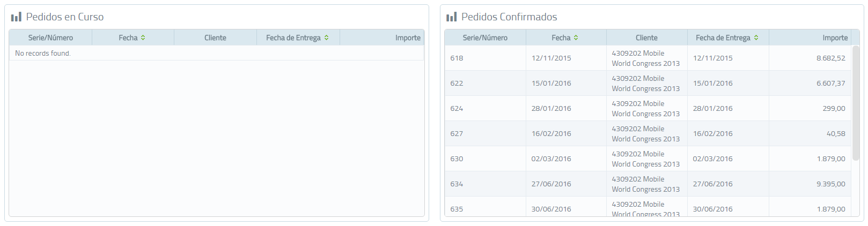868x226 pixels.
Task: Click the Serie/Número header in Pedidos Confirmados
Action: [x=485, y=37]
